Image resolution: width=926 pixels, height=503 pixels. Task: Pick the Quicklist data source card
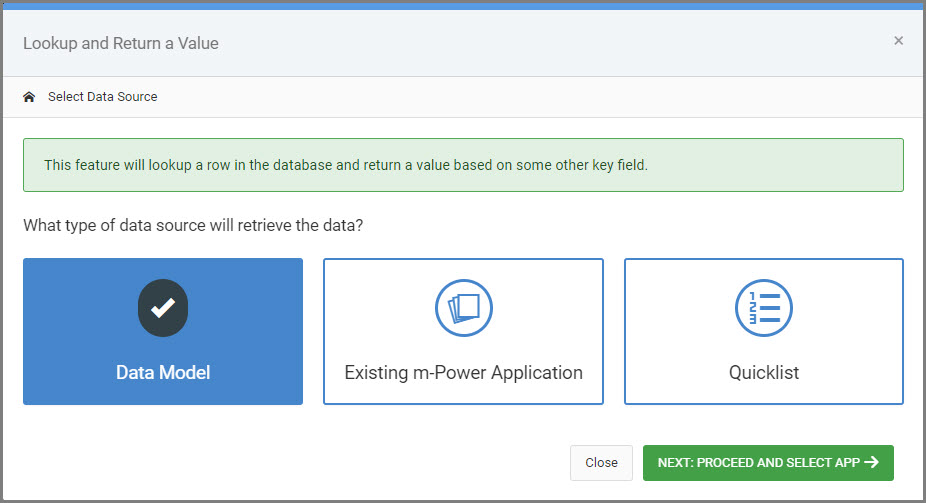click(764, 331)
